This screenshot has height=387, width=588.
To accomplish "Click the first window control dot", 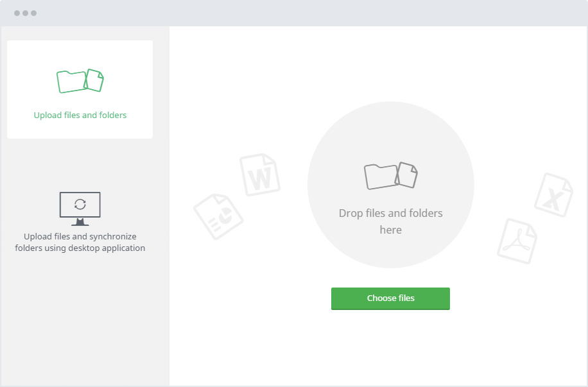I will (17, 13).
